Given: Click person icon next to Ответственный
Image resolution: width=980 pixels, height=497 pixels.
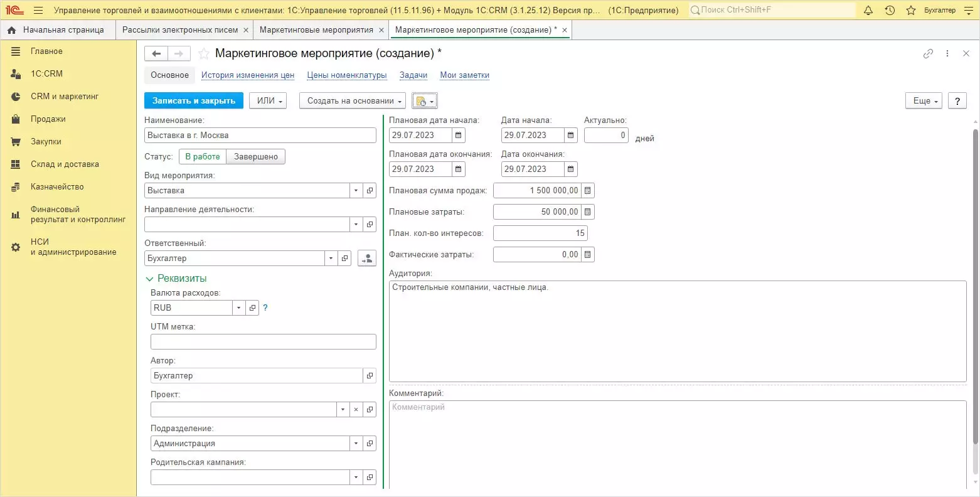Looking at the screenshot, I should (x=366, y=258).
